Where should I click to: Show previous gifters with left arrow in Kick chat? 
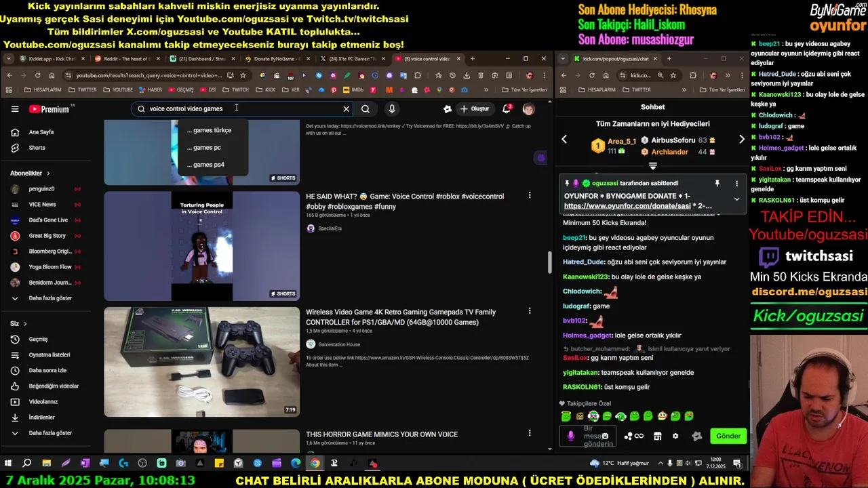(564, 140)
